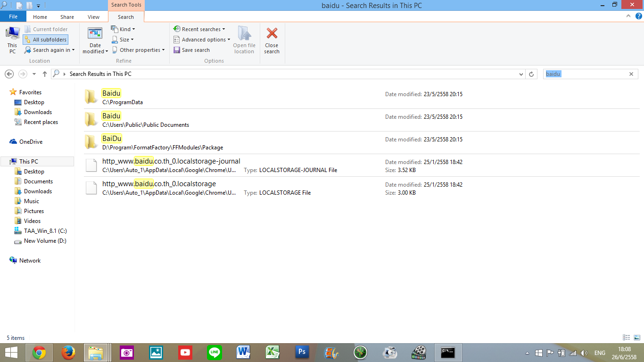This screenshot has width=644, height=362.
Task: Select the Baidu folder in Public Documents
Action: click(x=362, y=120)
